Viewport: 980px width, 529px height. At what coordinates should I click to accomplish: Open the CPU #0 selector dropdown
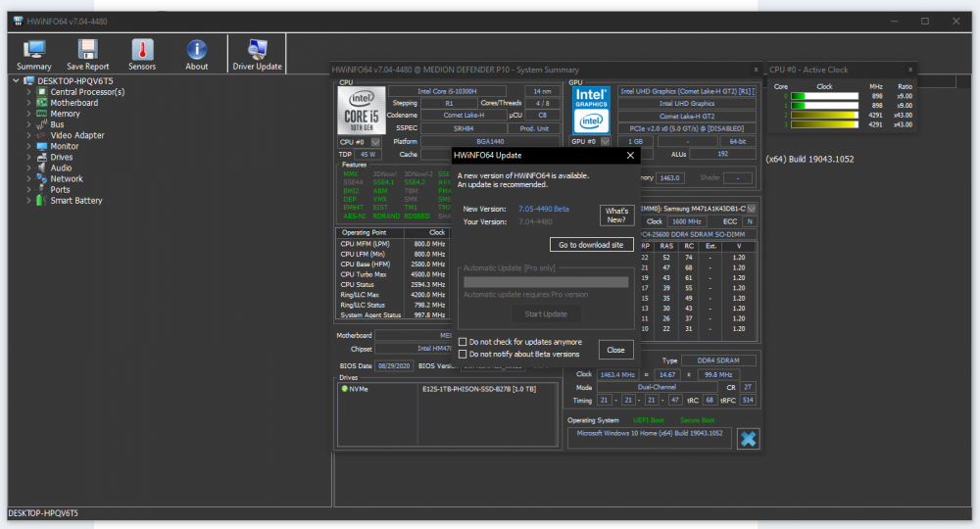pyautogui.click(x=376, y=142)
